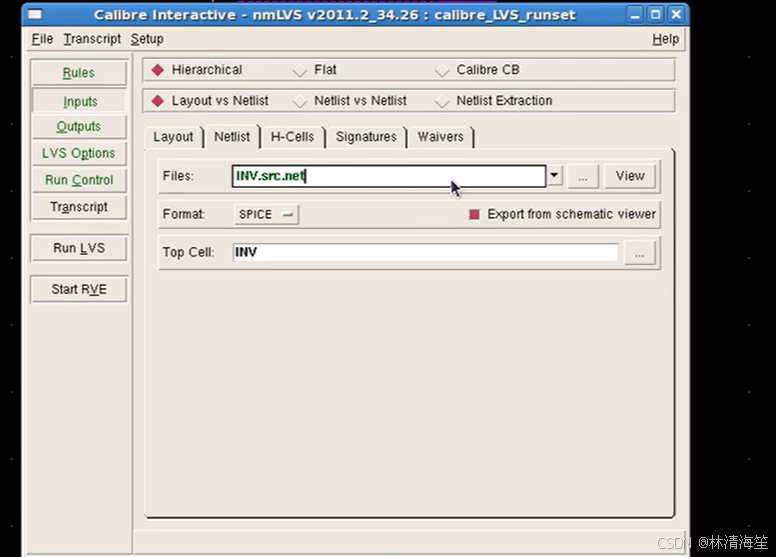This screenshot has width=776, height=557.
Task: Open the window menu icon in title bar
Action: 35,14
